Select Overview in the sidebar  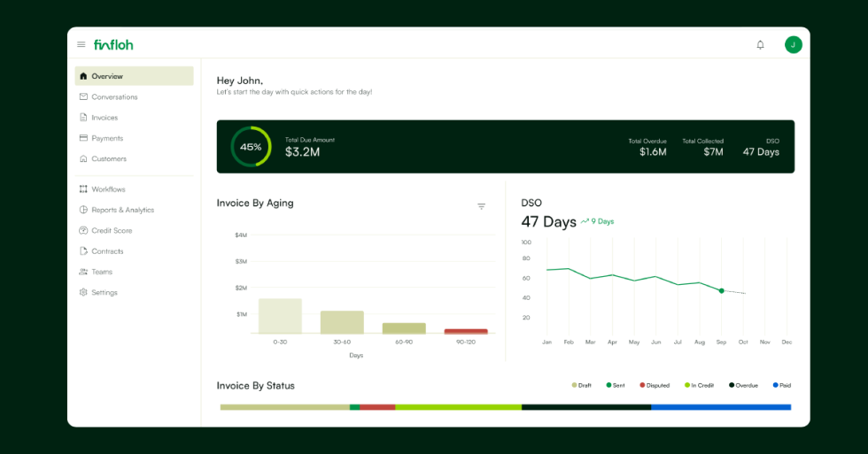107,76
